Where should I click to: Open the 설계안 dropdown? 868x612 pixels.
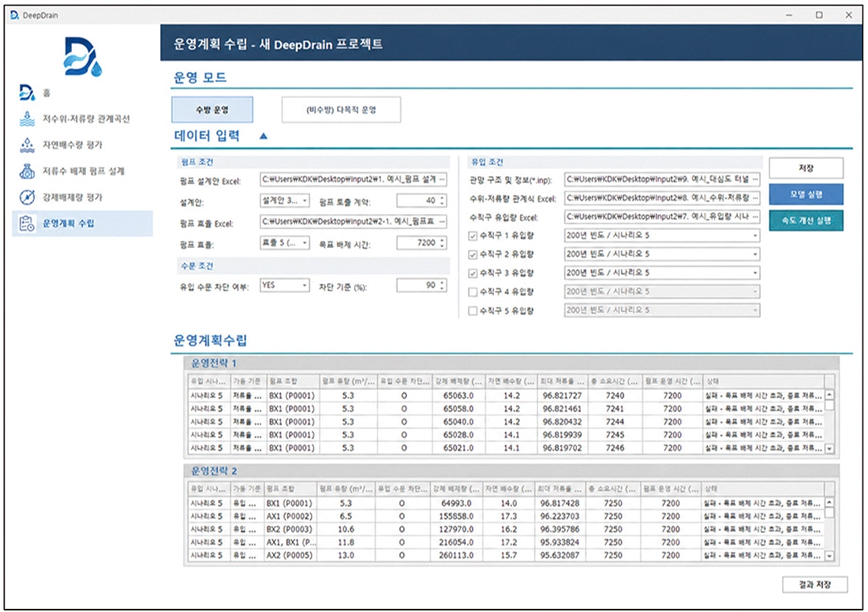pyautogui.click(x=285, y=201)
